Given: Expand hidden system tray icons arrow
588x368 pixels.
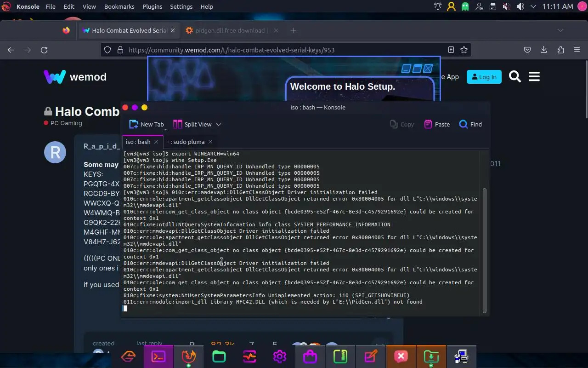Looking at the screenshot, I should [533, 6].
